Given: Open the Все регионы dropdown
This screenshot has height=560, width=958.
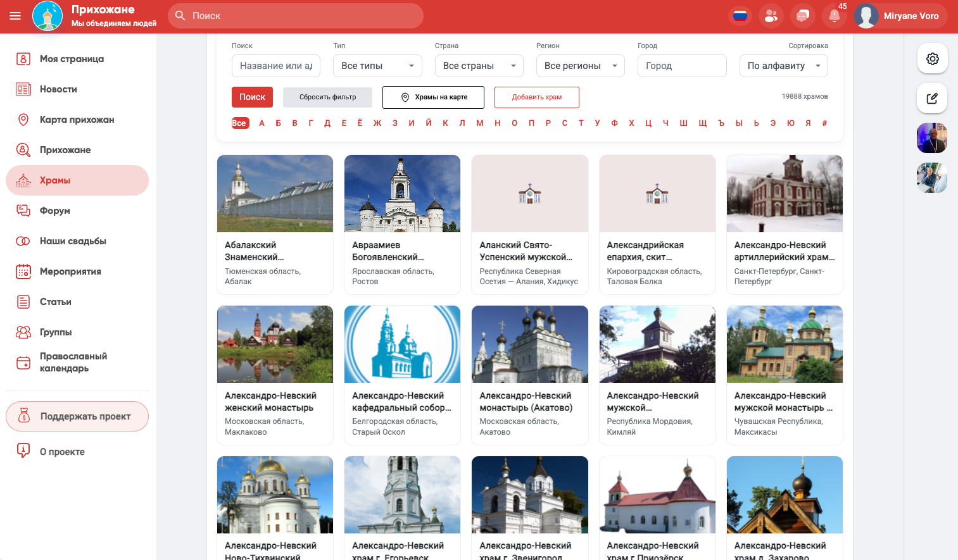Looking at the screenshot, I should (581, 66).
